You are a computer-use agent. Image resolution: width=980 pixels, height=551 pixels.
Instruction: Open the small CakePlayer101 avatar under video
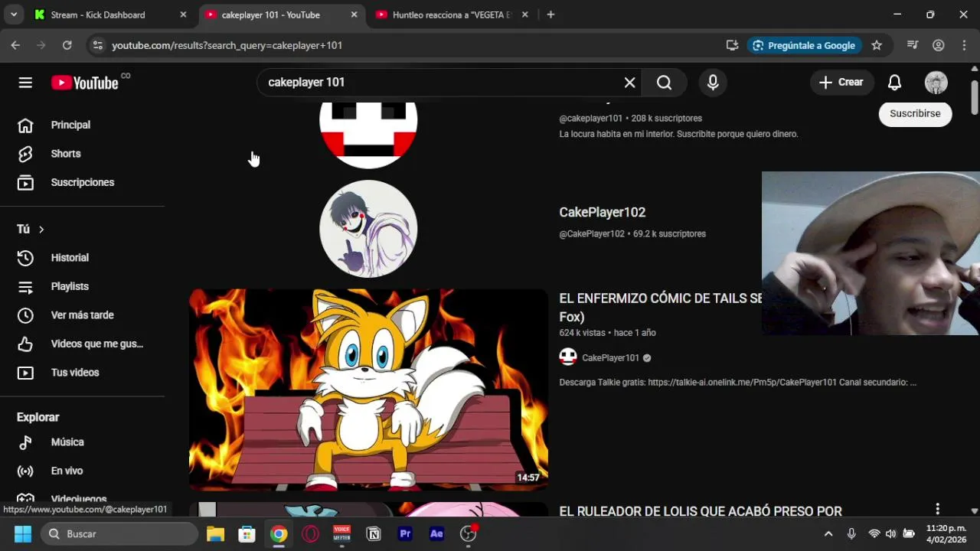click(x=568, y=357)
